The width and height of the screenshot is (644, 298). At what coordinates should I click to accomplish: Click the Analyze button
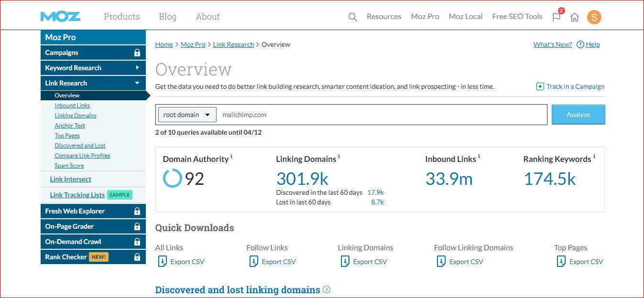579,115
